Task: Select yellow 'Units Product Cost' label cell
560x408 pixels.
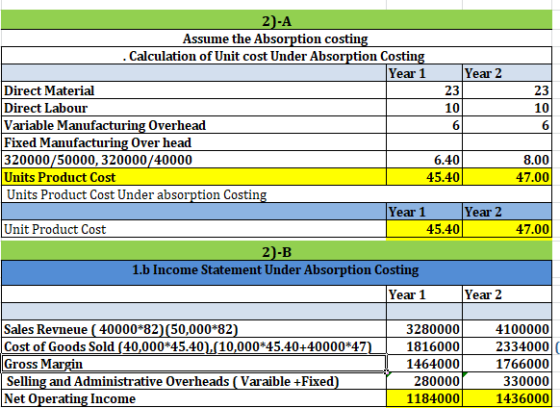Action: 194,177
